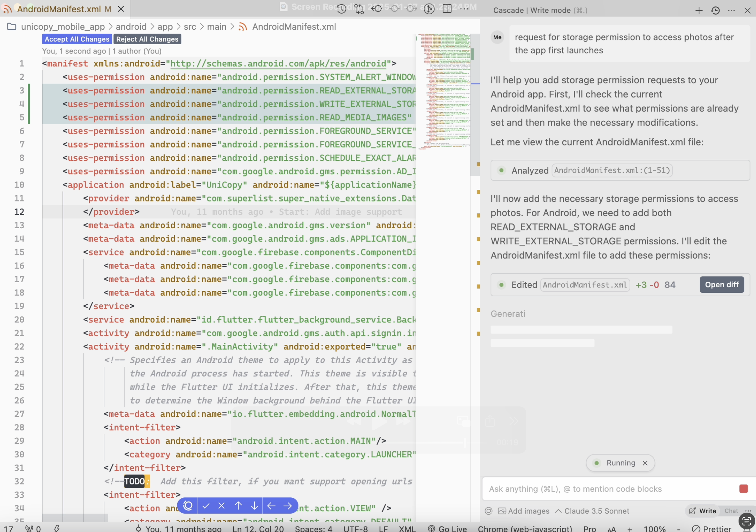756x532 pixels.
Task: Switch Cascade to Chat mode
Action: pos(731,511)
